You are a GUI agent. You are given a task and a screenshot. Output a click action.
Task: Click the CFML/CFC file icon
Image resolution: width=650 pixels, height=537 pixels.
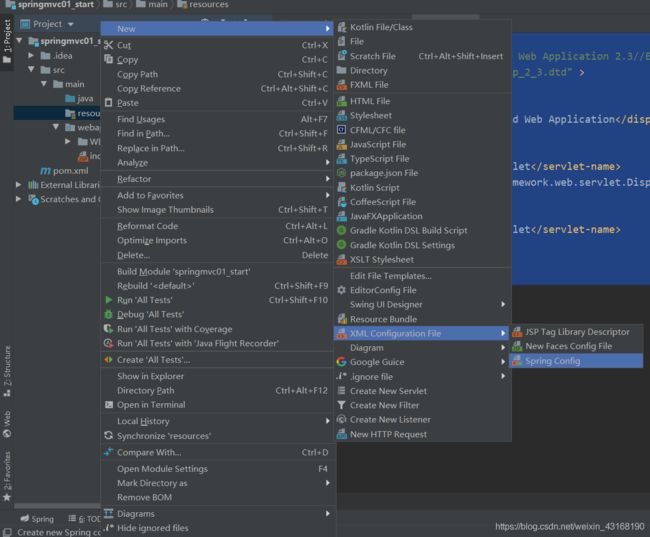[342, 130]
